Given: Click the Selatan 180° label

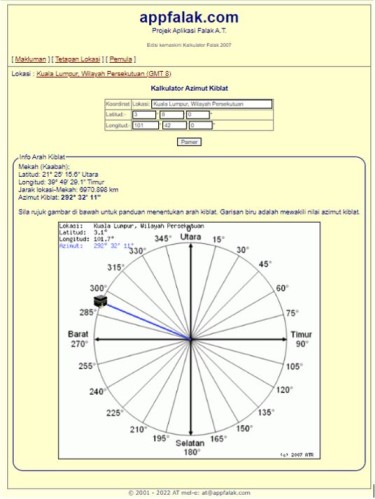Looking at the screenshot, I should click(190, 448).
